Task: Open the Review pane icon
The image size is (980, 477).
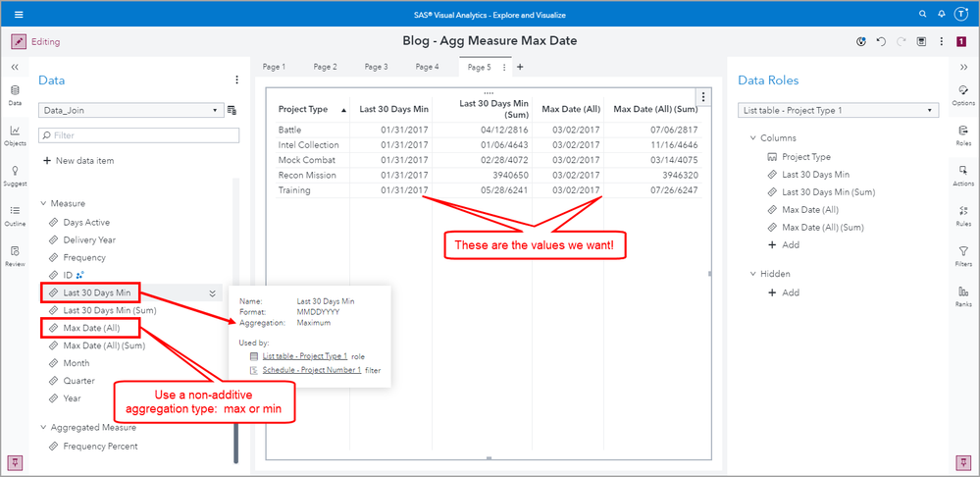Action: pos(15,256)
